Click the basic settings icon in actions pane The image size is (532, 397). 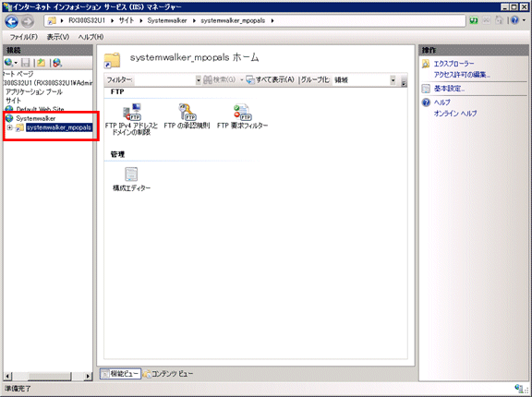(x=426, y=89)
